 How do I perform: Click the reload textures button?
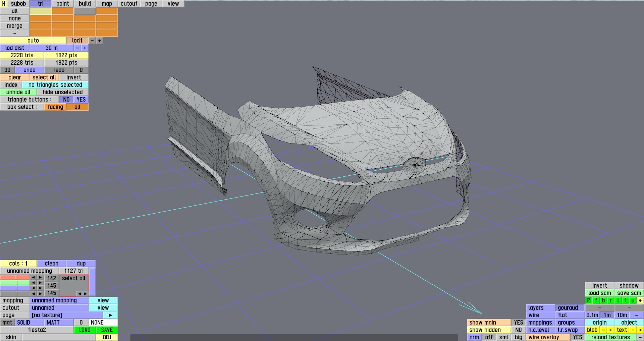(610, 337)
